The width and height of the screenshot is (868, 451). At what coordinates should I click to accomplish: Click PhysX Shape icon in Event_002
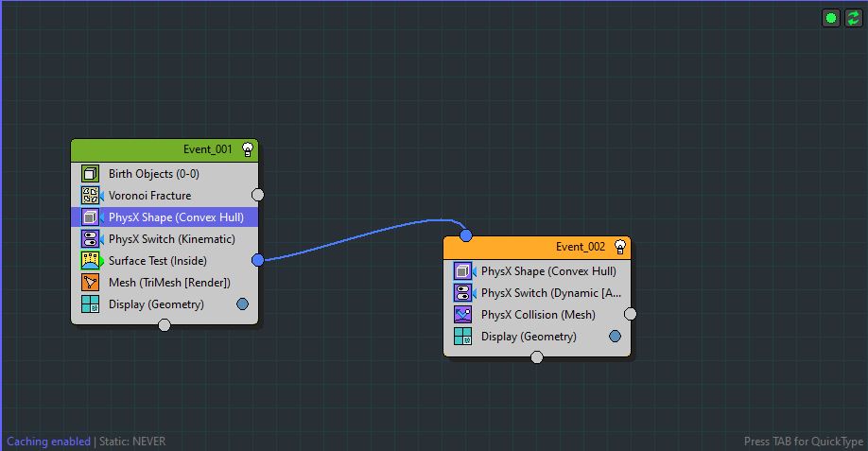click(462, 271)
